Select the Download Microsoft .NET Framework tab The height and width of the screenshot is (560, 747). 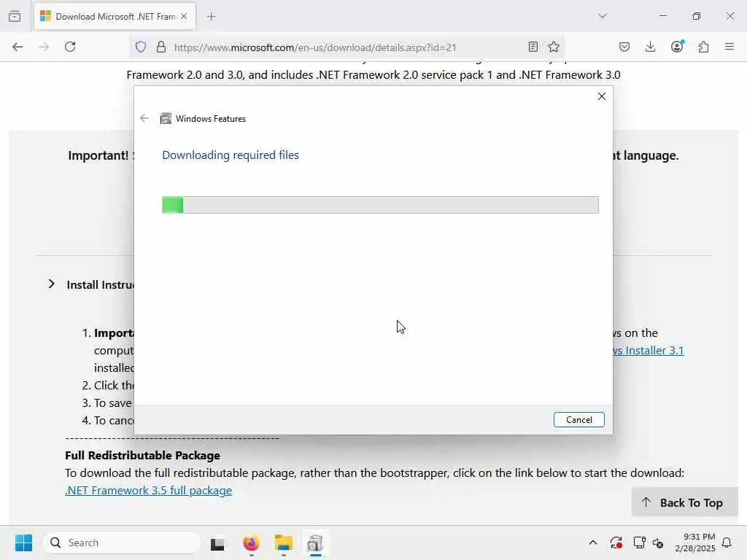(115, 16)
